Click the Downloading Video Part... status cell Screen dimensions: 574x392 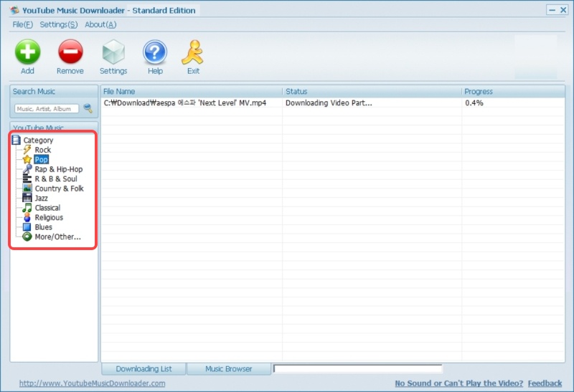[x=329, y=103]
